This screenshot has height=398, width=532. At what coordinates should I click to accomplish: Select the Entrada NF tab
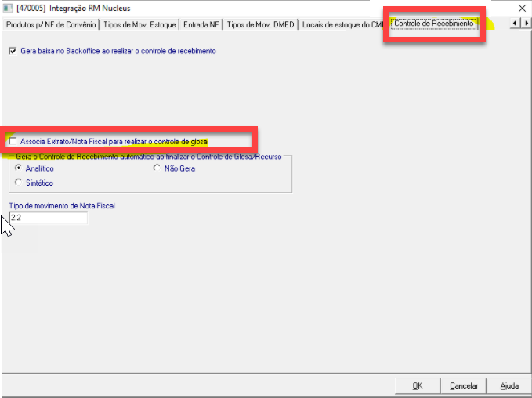[201, 25]
